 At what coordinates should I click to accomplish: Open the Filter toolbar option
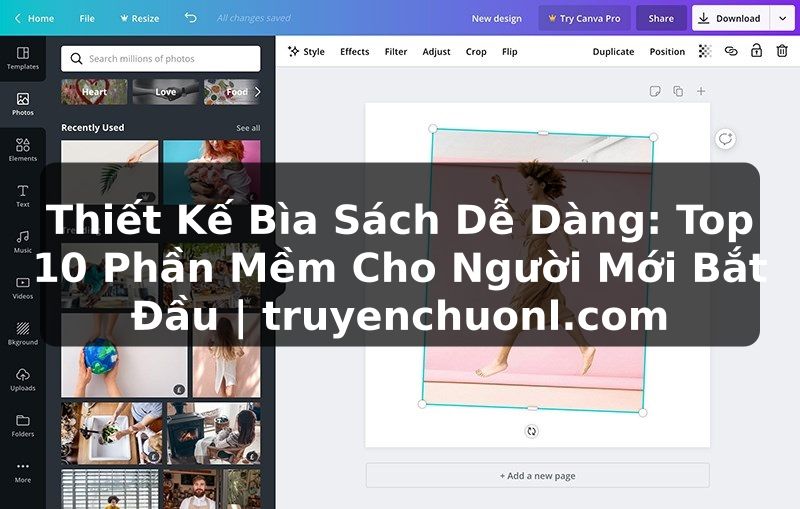tap(395, 52)
